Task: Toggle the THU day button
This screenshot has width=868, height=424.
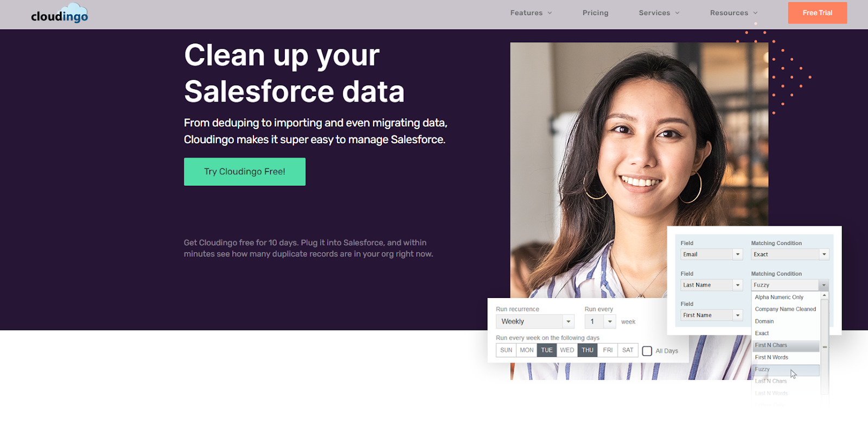Action: pos(588,350)
